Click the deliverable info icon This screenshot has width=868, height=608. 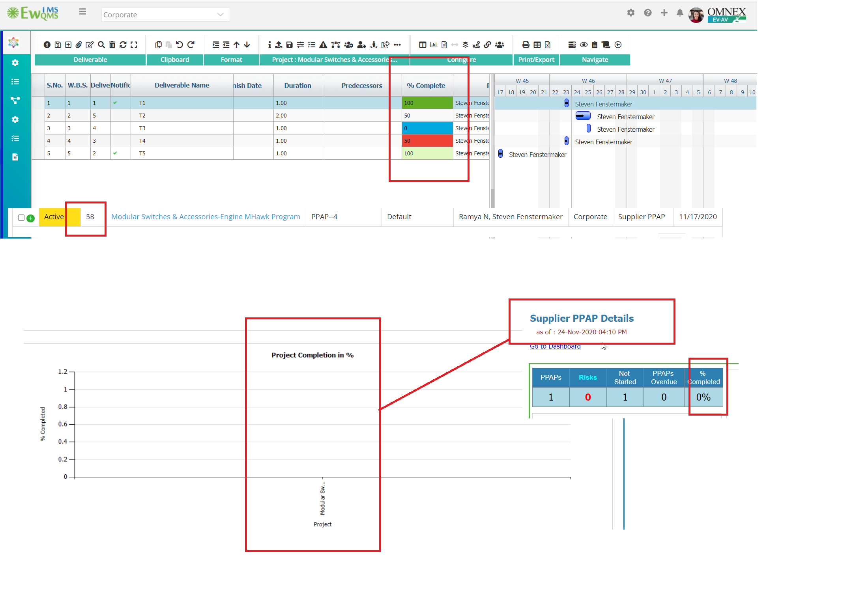[47, 45]
